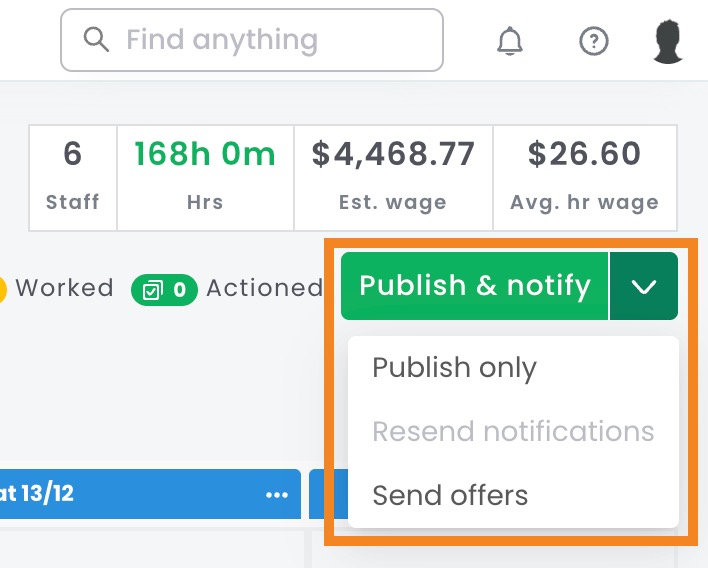Toggle the Actioned status label

[264, 289]
